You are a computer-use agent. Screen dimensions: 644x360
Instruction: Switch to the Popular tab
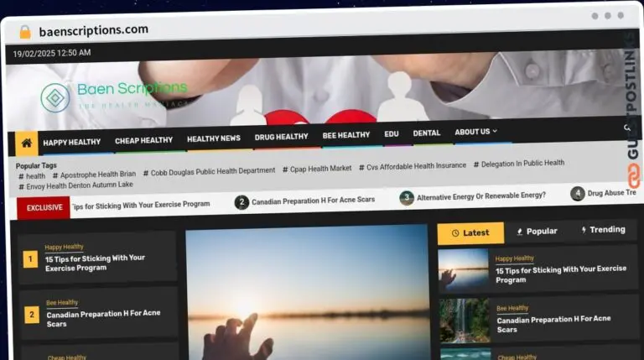coord(538,232)
